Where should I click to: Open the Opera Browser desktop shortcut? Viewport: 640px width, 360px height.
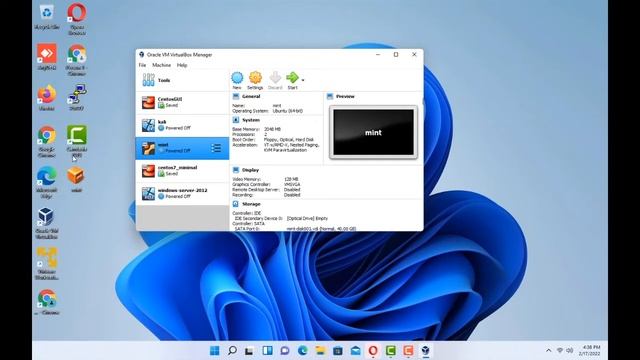coord(77,19)
